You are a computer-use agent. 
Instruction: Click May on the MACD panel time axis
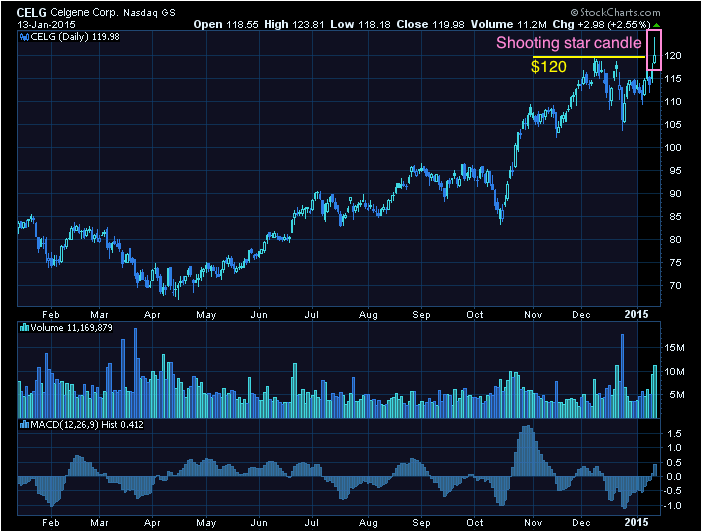[206, 523]
